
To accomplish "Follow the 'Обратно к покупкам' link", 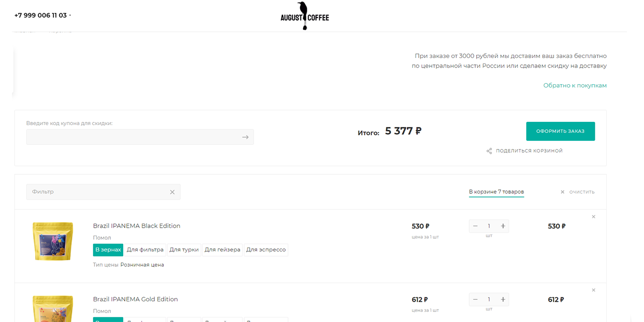I will [575, 86].
